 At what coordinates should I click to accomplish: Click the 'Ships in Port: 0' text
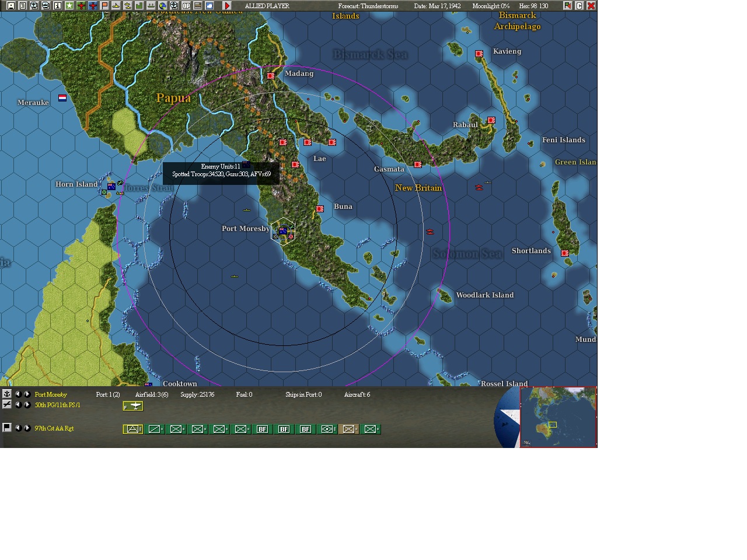303,395
